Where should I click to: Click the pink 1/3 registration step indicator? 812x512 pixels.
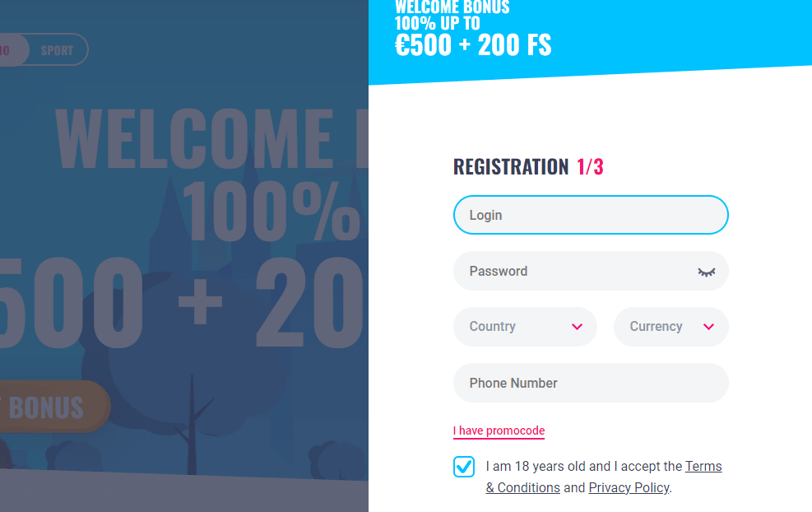[591, 167]
